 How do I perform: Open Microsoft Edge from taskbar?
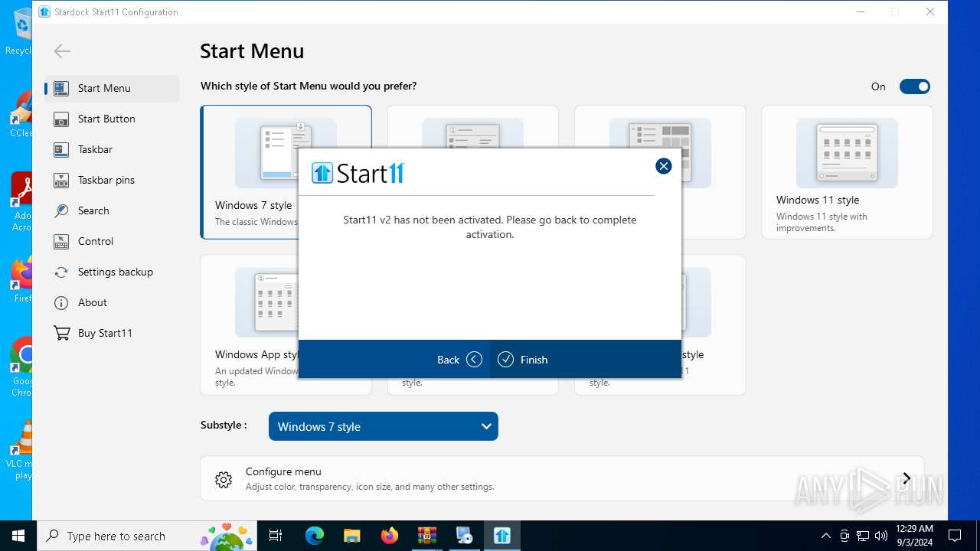tap(314, 536)
